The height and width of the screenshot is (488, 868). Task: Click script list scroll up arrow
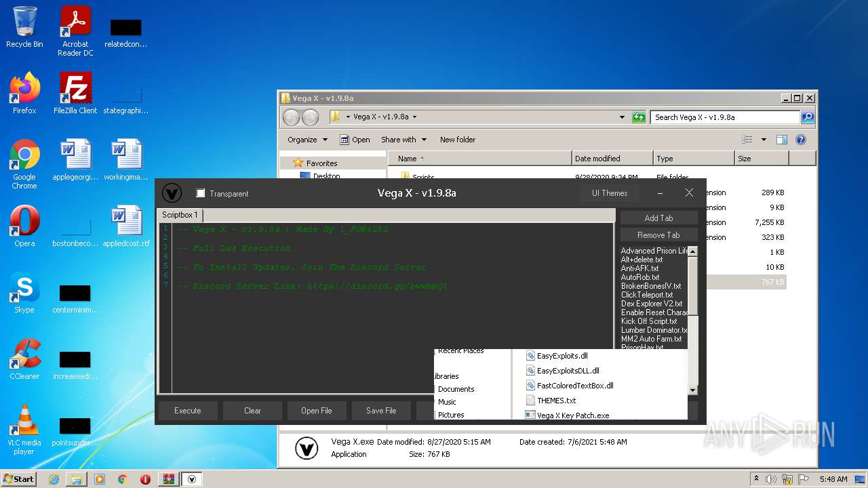click(x=692, y=251)
